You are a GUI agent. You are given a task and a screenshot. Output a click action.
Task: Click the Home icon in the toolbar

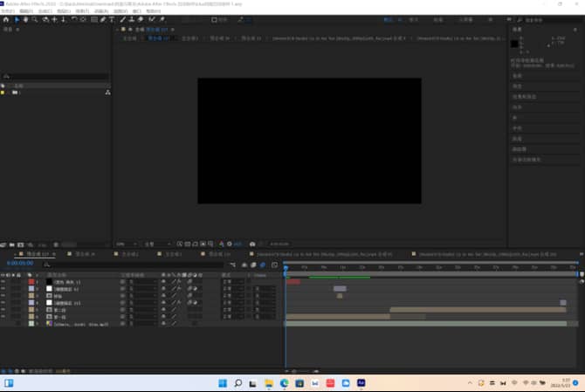[x=6, y=19]
